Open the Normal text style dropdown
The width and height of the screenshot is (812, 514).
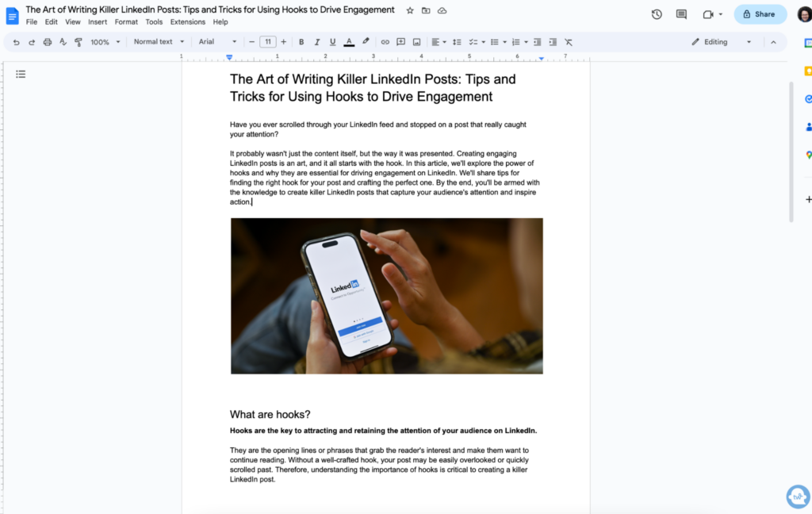click(x=159, y=42)
